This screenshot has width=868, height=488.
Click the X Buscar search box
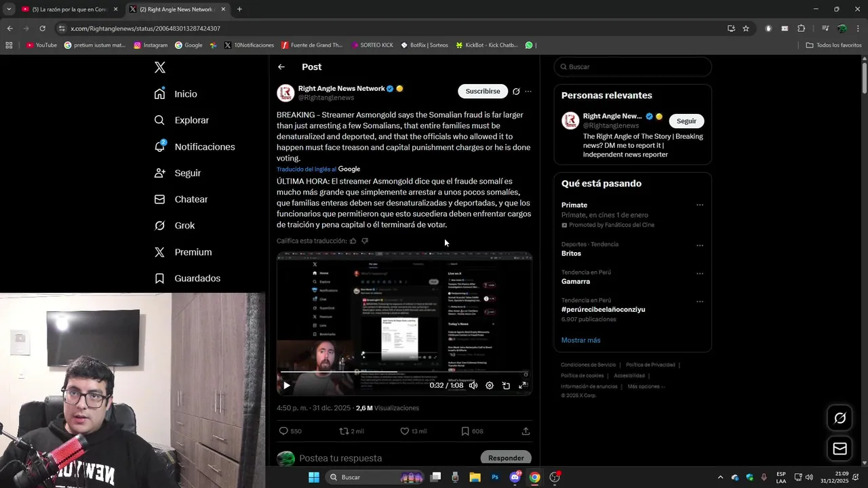click(x=633, y=67)
